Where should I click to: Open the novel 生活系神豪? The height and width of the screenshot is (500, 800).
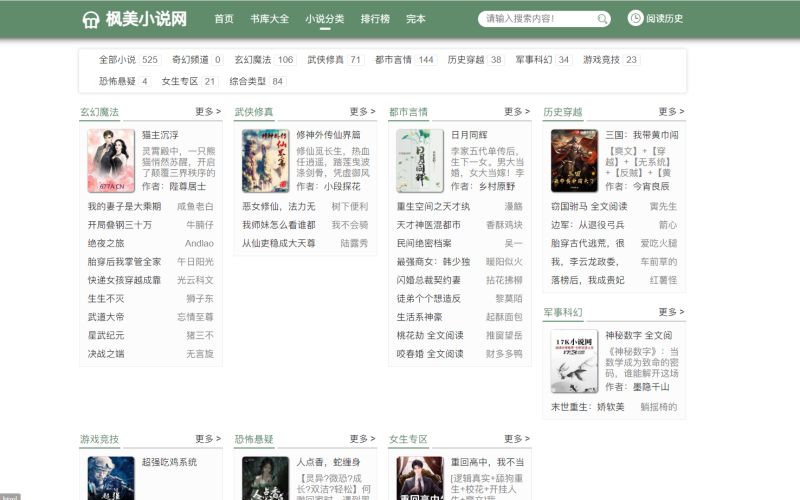coord(419,317)
